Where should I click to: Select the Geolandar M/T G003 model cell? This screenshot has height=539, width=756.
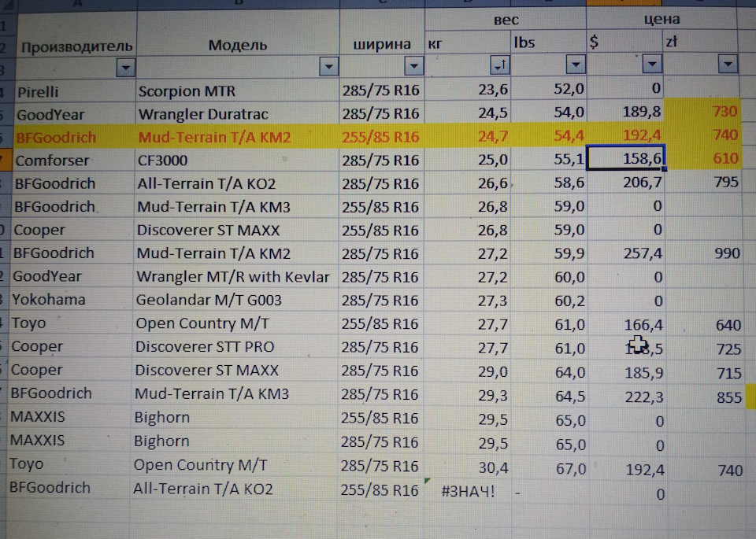(x=235, y=300)
